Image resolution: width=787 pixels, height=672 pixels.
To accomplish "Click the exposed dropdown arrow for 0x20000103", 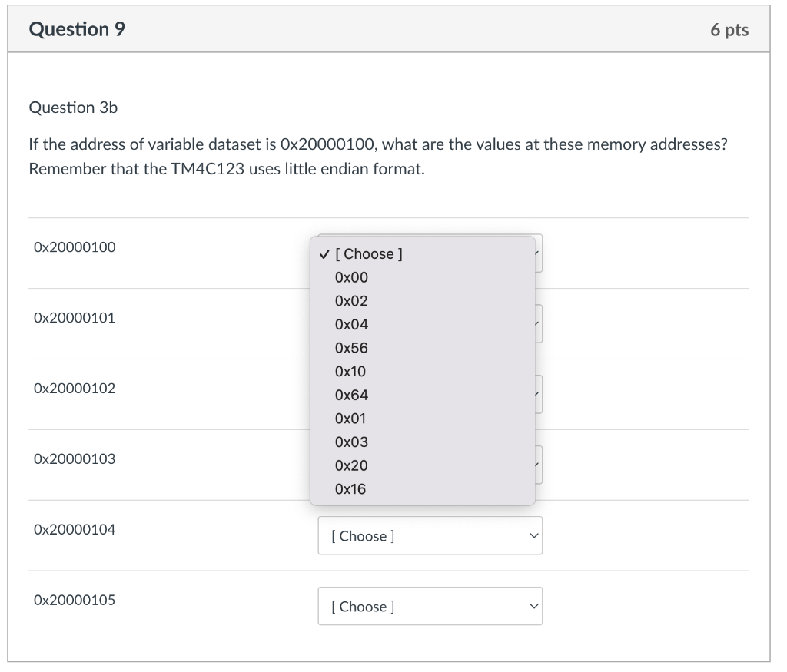I will tap(539, 465).
